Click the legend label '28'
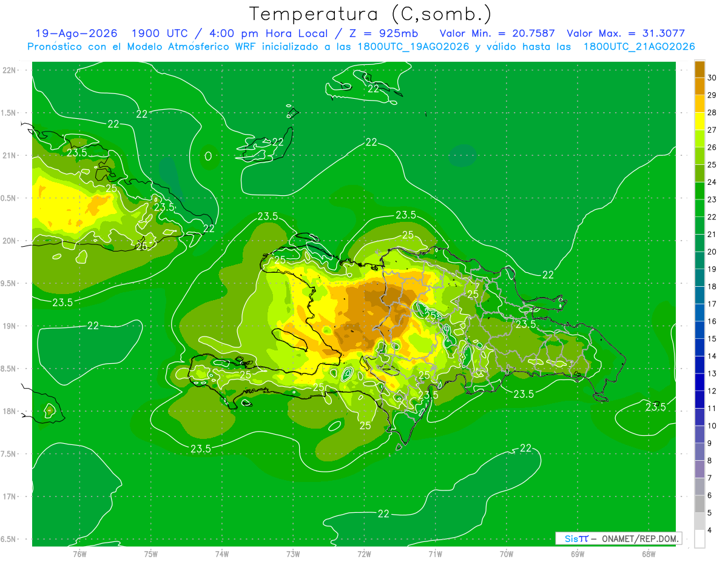Image resolution: width=728 pixels, height=562 pixels. (712, 113)
